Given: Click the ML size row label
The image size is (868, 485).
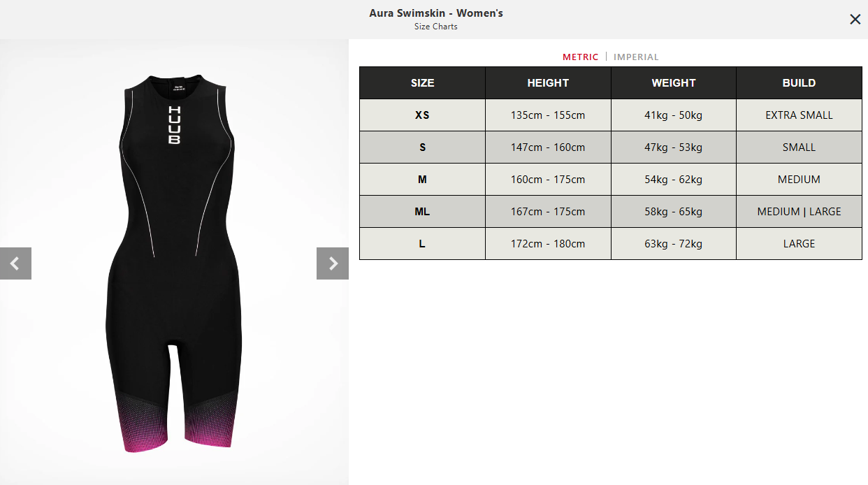Looking at the screenshot, I should click(x=422, y=212).
